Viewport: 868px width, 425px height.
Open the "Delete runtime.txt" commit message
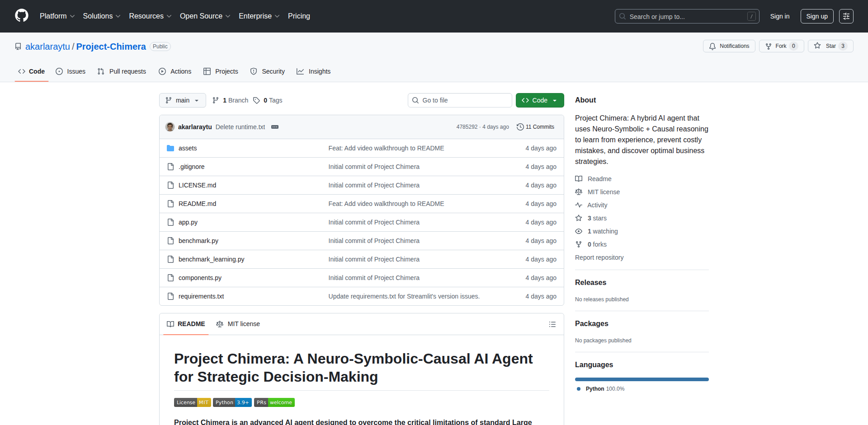pos(240,127)
